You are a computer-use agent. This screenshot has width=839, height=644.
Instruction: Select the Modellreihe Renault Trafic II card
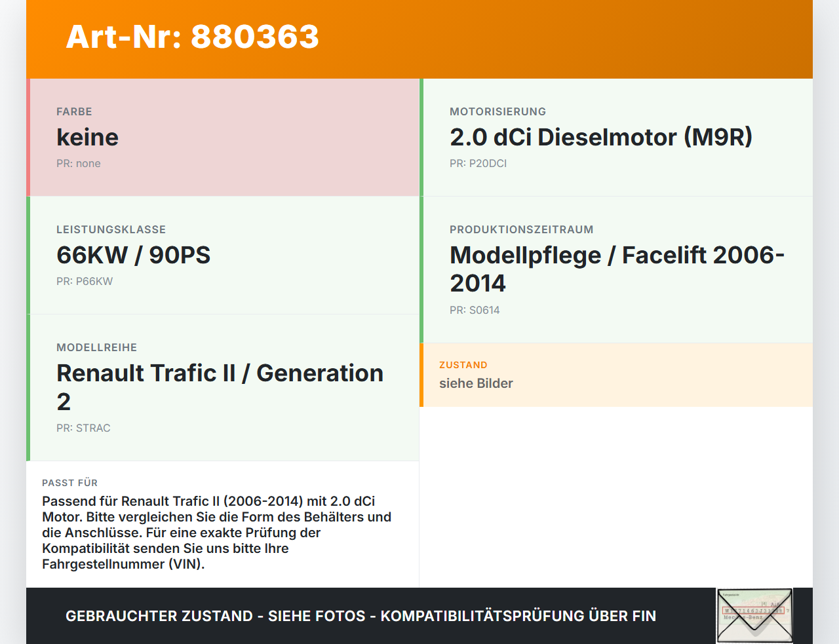(223, 388)
